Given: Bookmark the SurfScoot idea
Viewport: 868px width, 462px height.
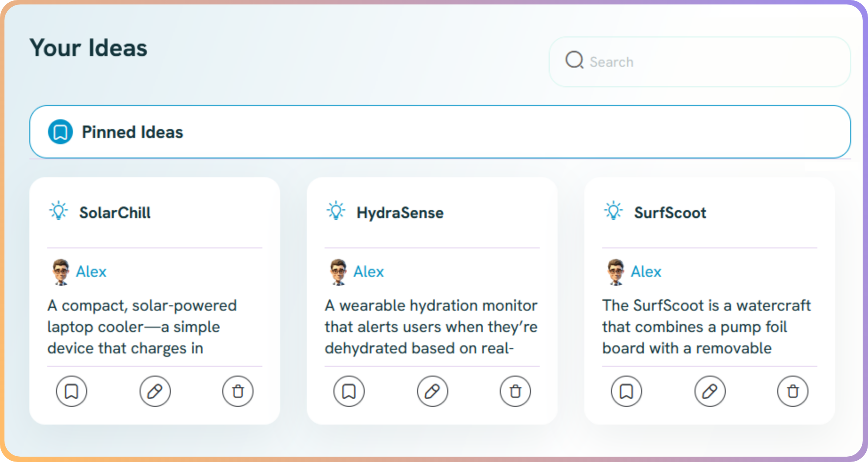Looking at the screenshot, I should (x=626, y=391).
